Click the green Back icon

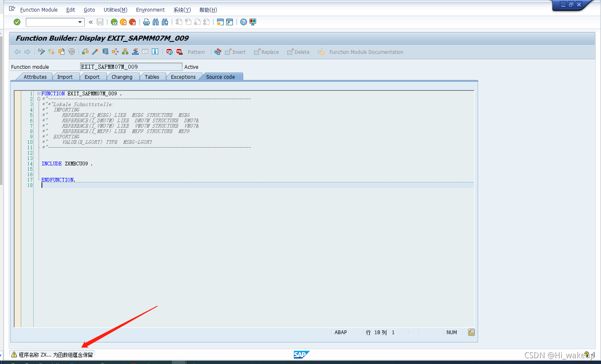pyautogui.click(x=114, y=22)
